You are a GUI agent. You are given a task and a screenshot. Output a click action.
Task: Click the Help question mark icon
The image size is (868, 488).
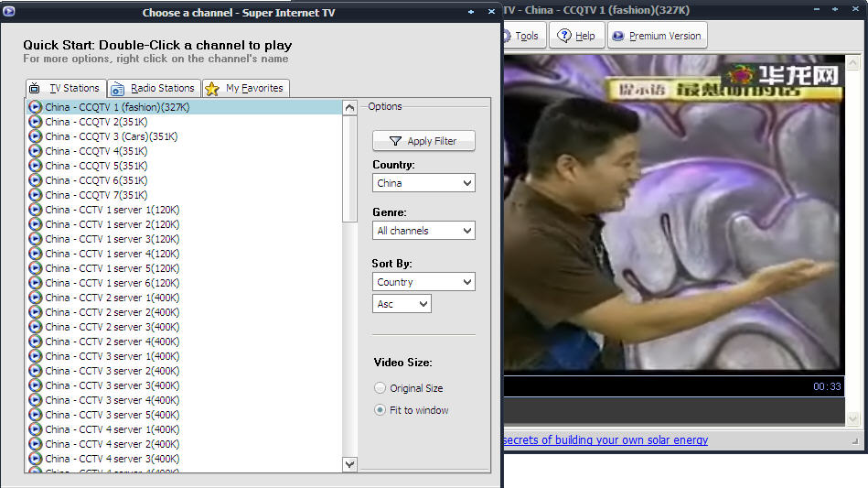564,36
